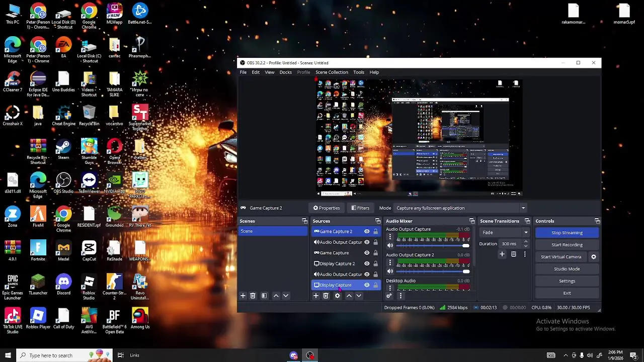Add a new source with plus icon

click(x=316, y=296)
